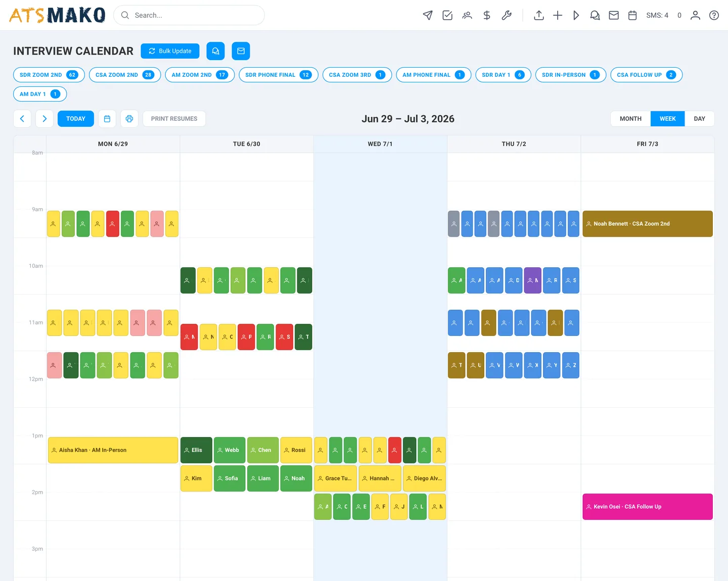Open the Chen interview event
This screenshot has height=581, width=728.
[x=263, y=450]
